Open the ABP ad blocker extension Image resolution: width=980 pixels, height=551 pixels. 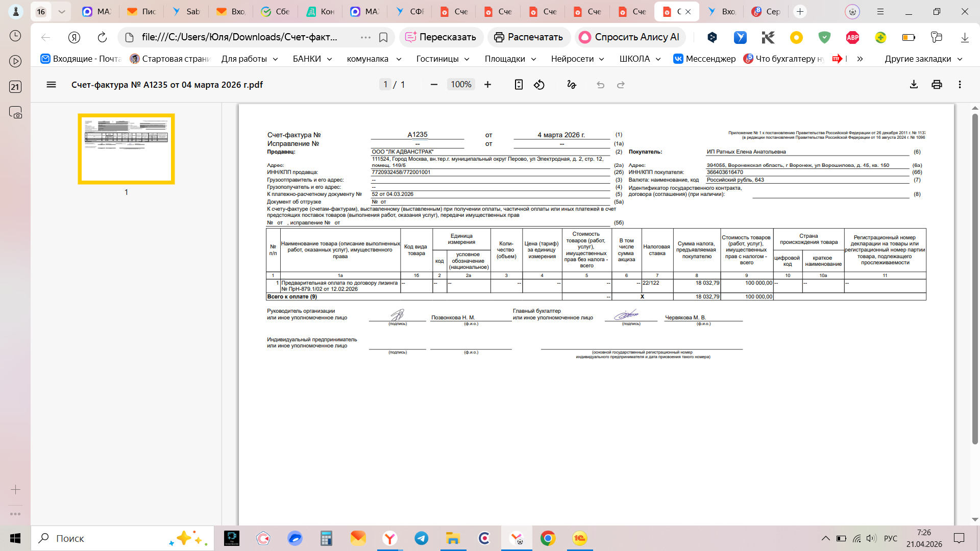click(x=852, y=37)
